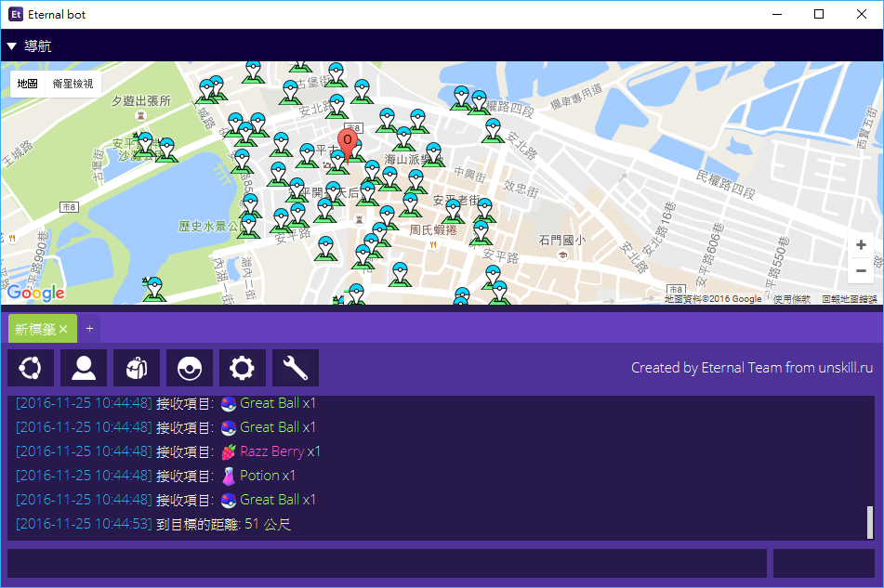The width and height of the screenshot is (884, 588).
Task: Click the log scrollbar thumb
Action: click(869, 522)
